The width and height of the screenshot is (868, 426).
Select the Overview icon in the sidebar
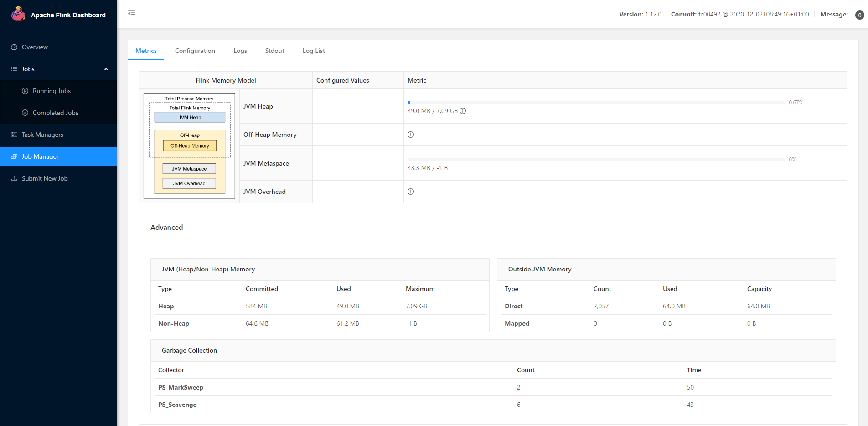pos(14,47)
